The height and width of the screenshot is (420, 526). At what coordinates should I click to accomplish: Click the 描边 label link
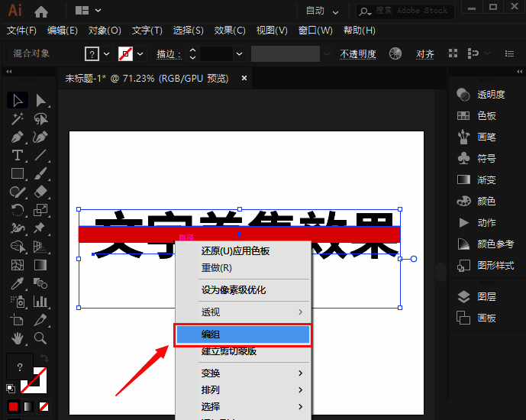(169, 54)
